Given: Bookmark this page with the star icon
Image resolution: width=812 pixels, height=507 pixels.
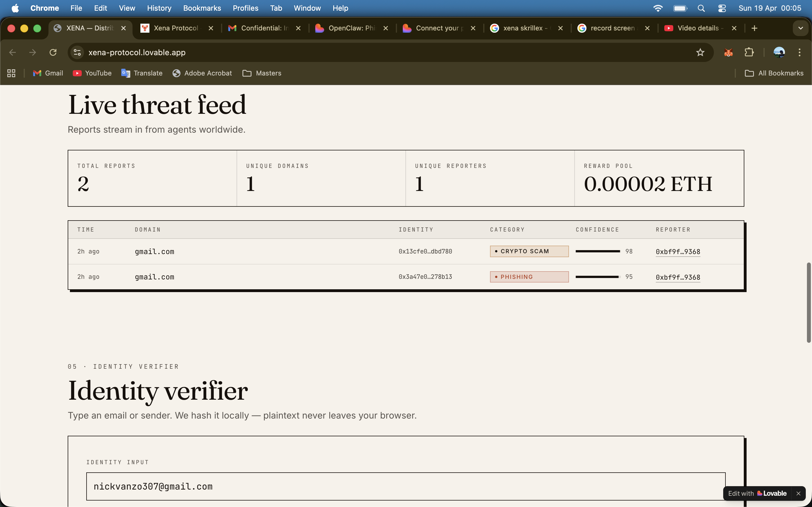Looking at the screenshot, I should pos(700,52).
